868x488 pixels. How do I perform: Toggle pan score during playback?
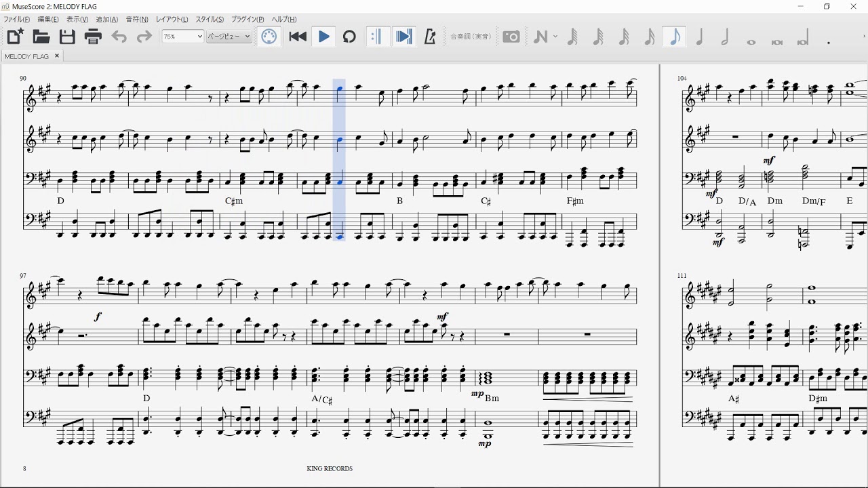pyautogui.click(x=403, y=37)
